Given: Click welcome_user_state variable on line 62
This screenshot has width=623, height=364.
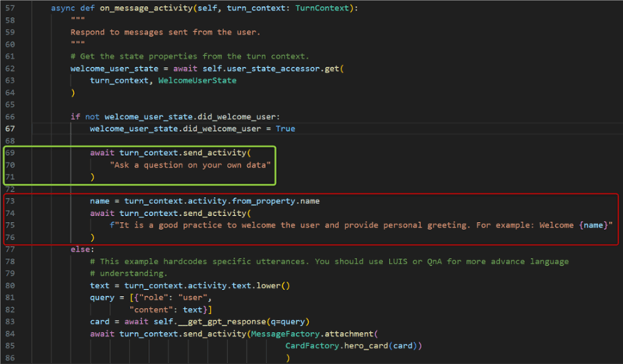Looking at the screenshot, I should tap(115, 69).
